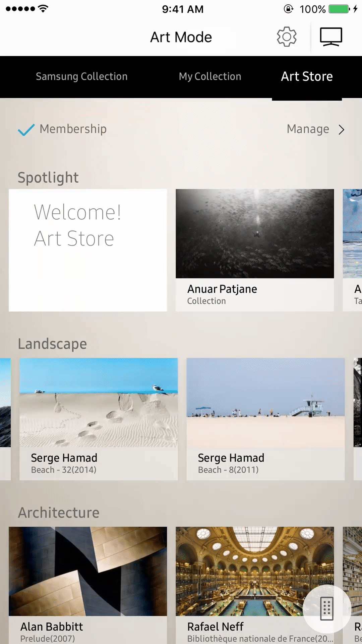This screenshot has width=362, height=644.
Task: Tap the Beach - 8(2011) caption
Action: pyautogui.click(x=228, y=470)
